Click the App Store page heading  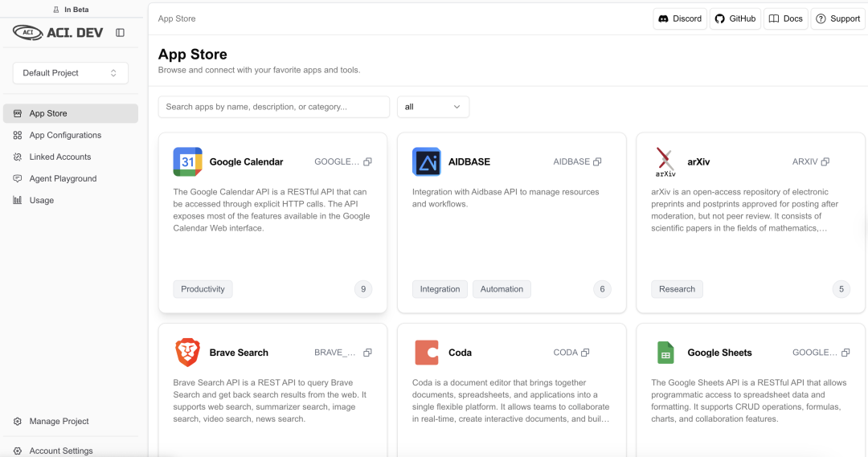(193, 55)
